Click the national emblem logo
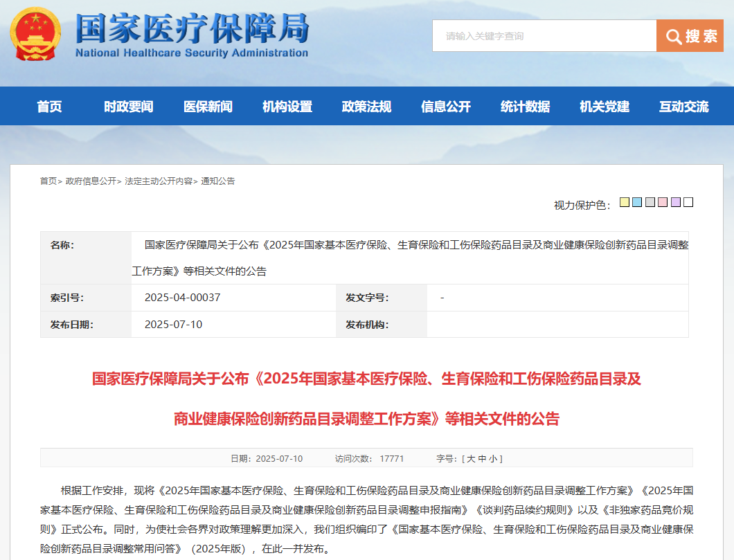 pos(35,35)
